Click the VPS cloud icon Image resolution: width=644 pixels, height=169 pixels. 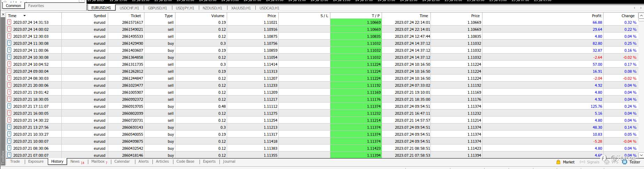coord(607,162)
